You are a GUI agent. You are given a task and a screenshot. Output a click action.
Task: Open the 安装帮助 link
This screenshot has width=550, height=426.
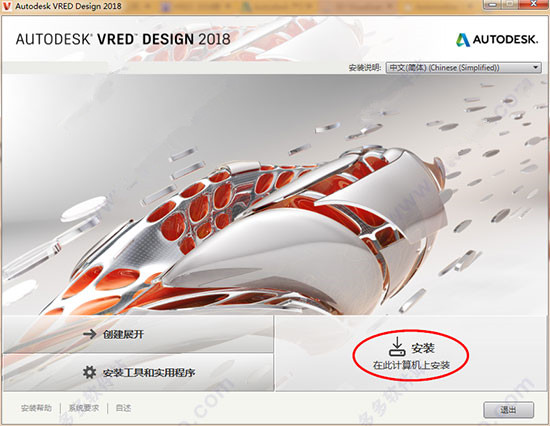tap(36, 408)
